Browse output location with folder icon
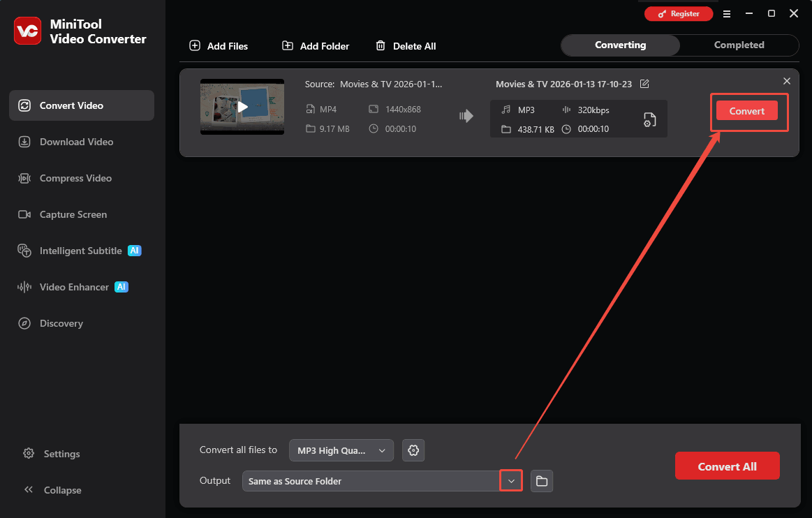 (x=542, y=481)
